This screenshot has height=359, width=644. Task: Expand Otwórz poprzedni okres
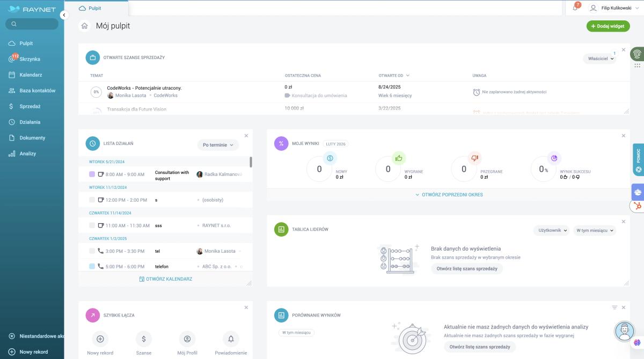(x=449, y=195)
